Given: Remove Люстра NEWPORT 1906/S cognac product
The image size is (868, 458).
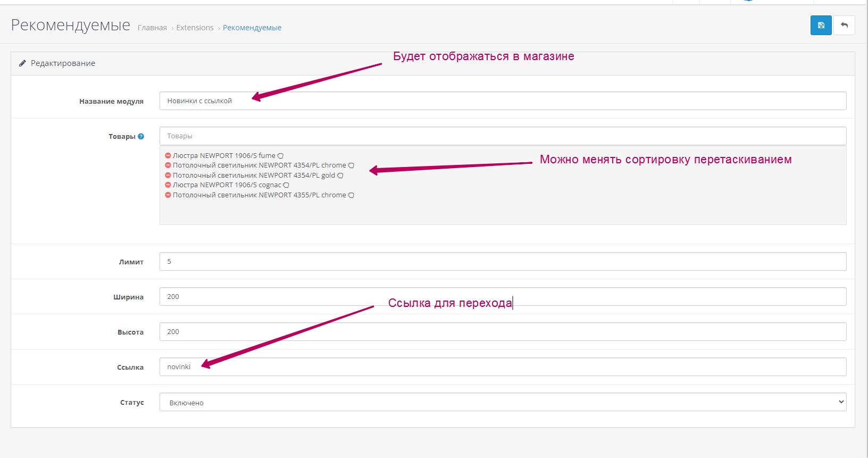Looking at the screenshot, I should (x=168, y=185).
